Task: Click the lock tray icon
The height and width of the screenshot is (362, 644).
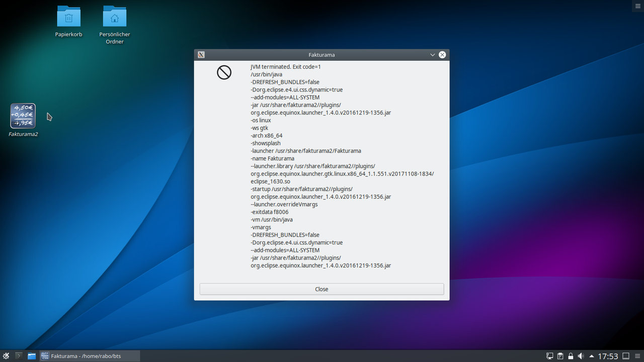Action: 571,356
